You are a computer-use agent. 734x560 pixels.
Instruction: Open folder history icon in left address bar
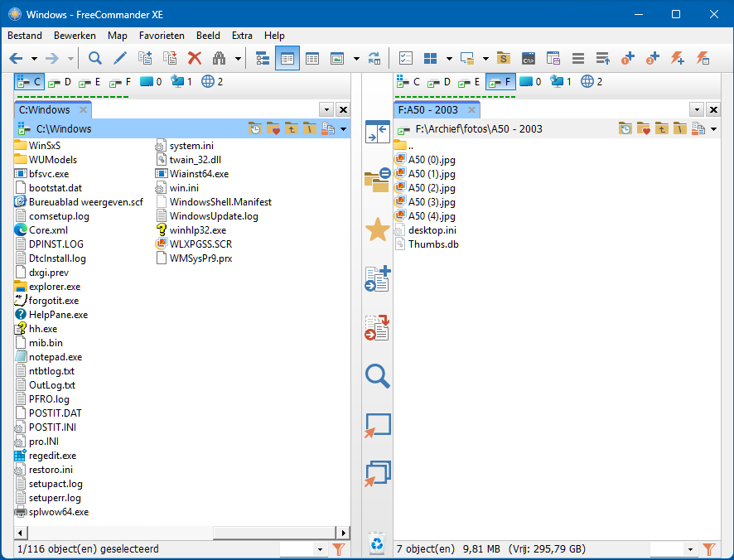click(254, 128)
